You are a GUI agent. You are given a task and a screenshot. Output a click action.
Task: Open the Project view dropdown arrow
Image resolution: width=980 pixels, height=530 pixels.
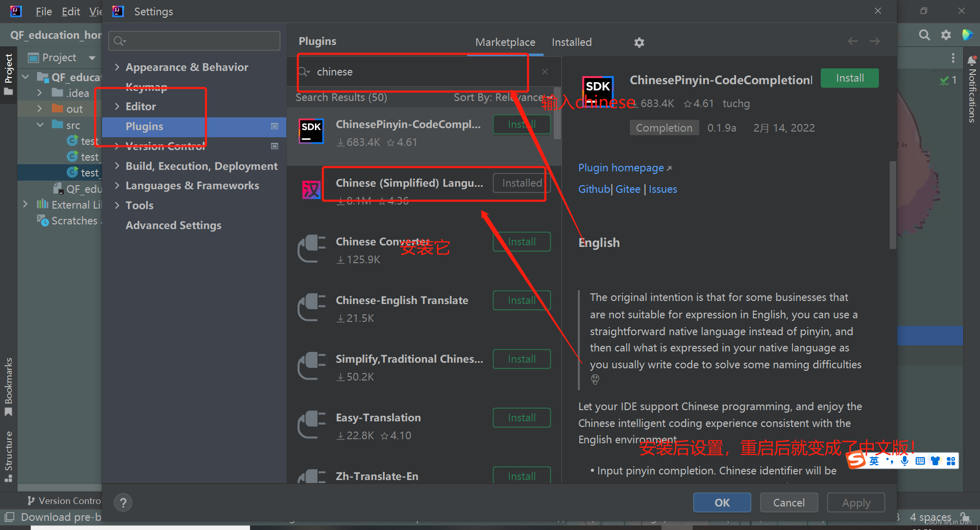click(x=92, y=58)
